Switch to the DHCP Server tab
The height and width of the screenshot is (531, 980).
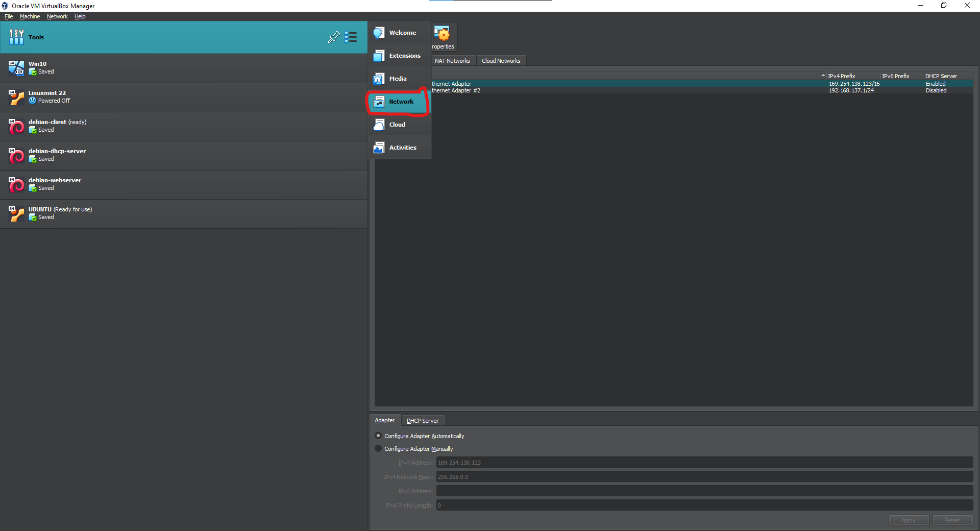point(422,421)
